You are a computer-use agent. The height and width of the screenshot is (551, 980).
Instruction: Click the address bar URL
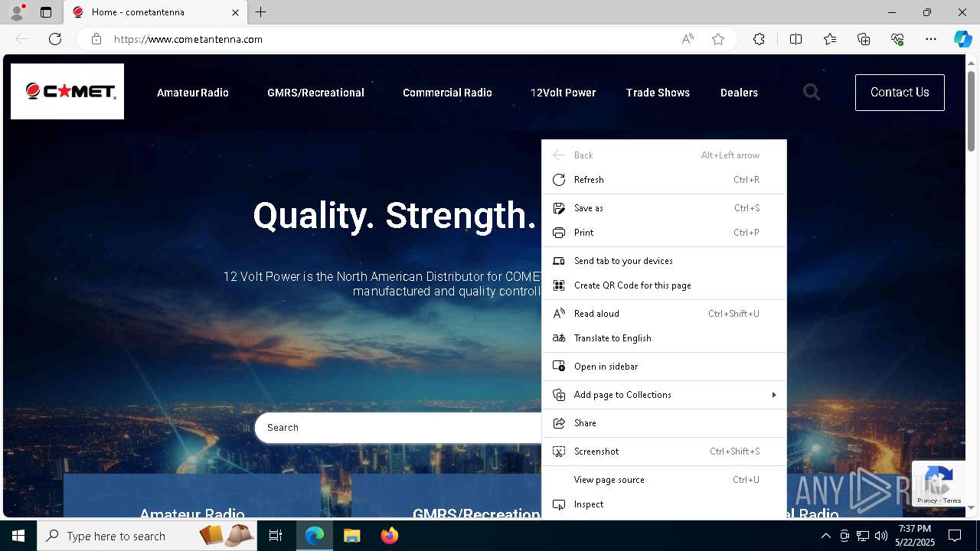point(188,39)
